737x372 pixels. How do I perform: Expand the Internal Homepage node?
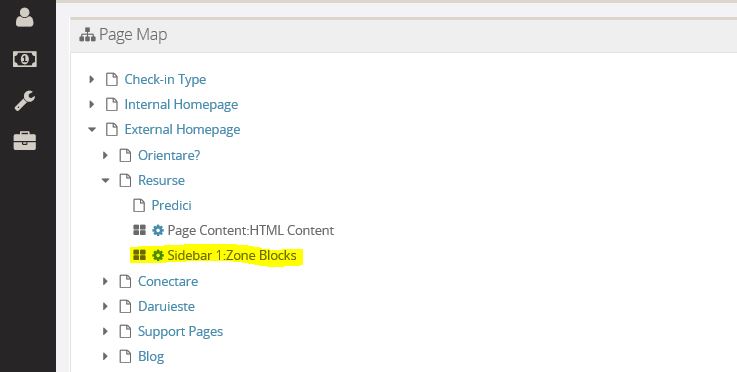tap(92, 104)
